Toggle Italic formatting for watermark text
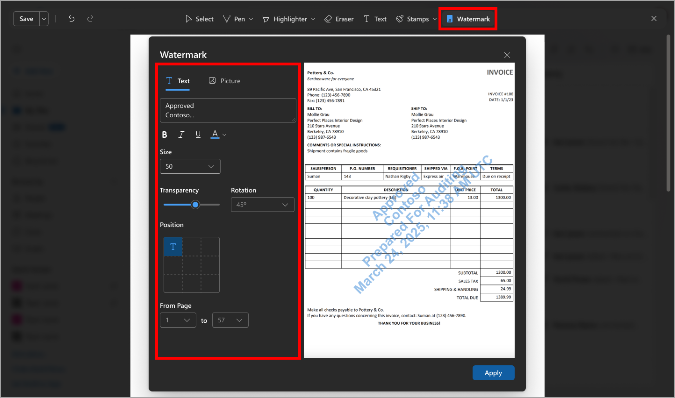The image size is (675, 398). (181, 135)
